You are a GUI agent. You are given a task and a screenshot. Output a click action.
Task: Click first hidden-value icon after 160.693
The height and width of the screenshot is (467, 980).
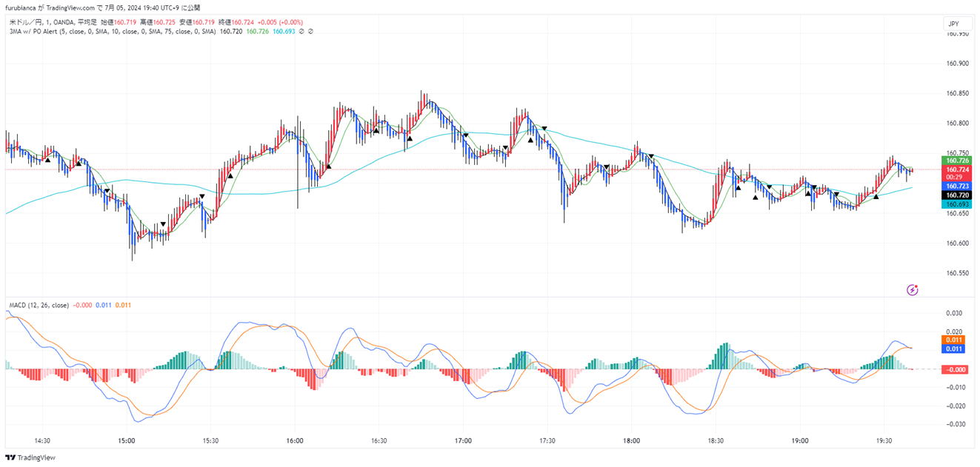301,31
